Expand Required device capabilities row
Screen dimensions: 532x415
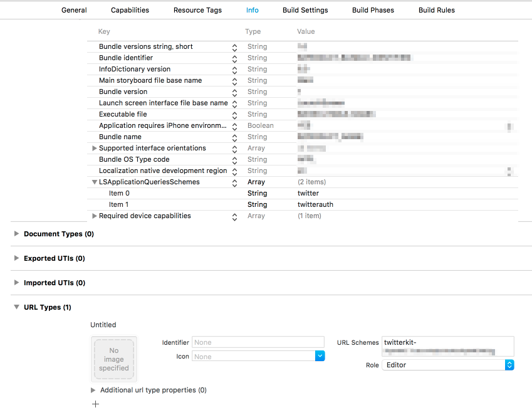point(95,216)
